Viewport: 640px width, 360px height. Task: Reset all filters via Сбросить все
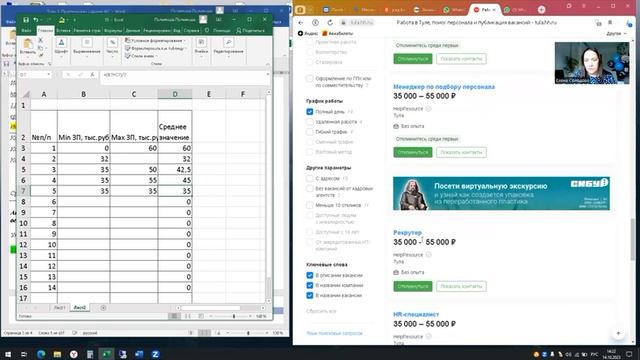321,311
